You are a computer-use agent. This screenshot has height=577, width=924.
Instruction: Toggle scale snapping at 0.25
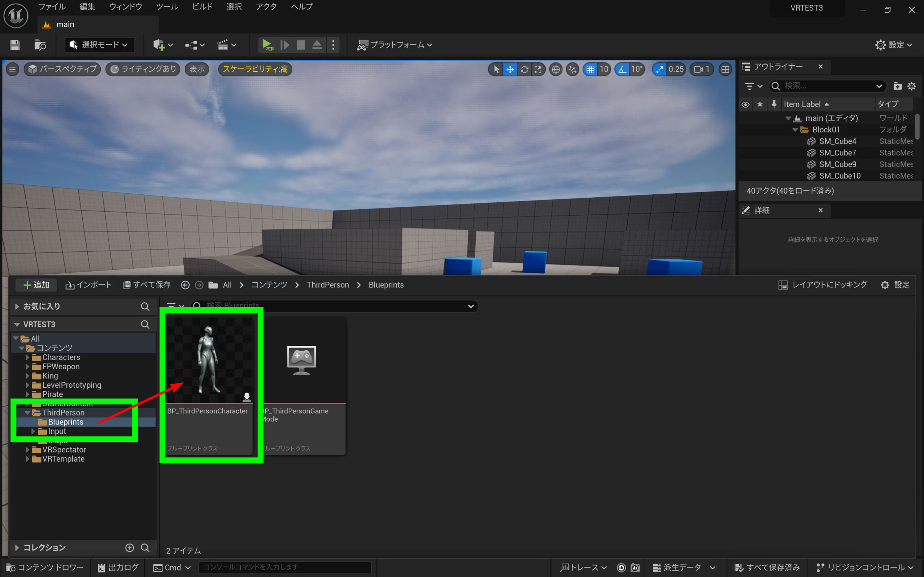(659, 70)
